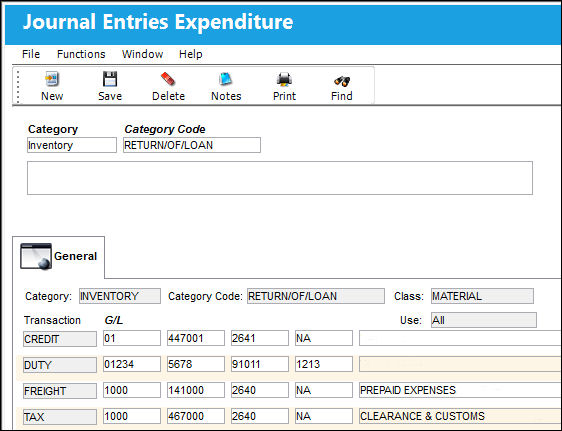
Task: Select the FREIGHT transaction field
Action: point(60,391)
